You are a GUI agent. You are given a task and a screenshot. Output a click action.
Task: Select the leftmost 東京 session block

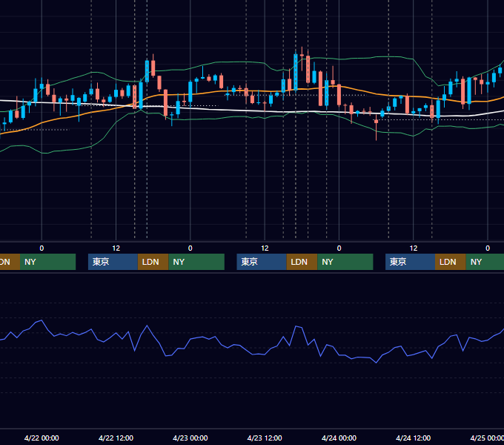[113, 262]
